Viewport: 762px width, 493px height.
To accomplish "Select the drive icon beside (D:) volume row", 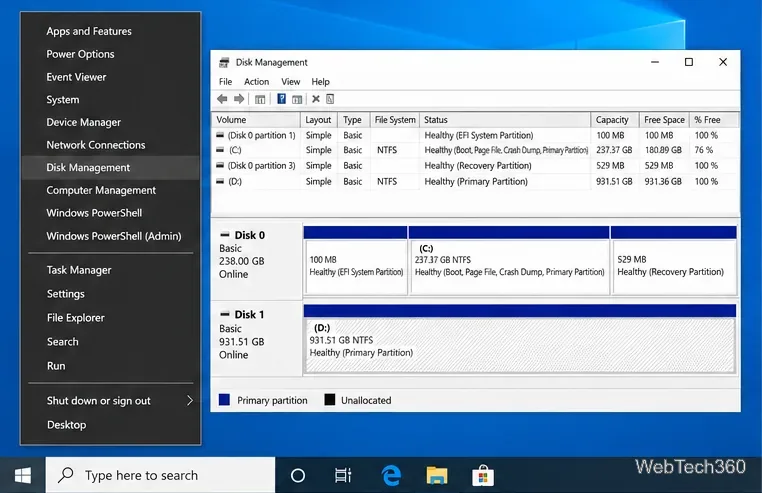I will coord(220,181).
